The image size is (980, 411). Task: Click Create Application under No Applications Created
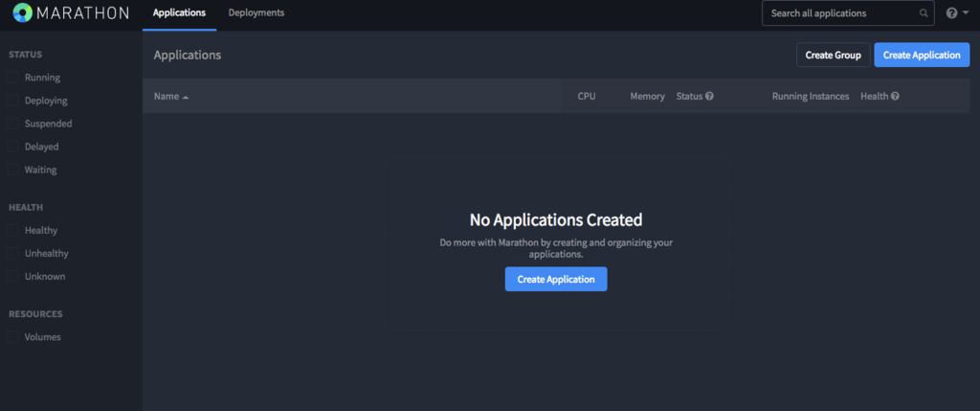[x=556, y=279]
